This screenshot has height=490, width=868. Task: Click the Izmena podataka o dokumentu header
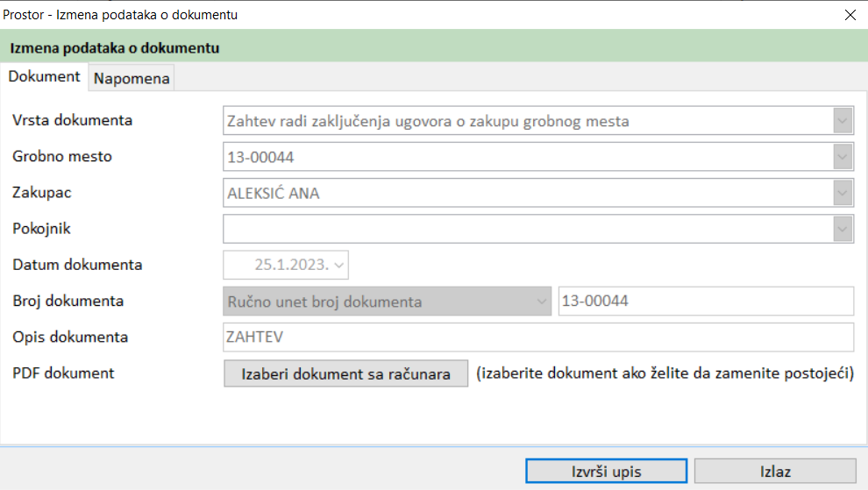click(x=115, y=47)
